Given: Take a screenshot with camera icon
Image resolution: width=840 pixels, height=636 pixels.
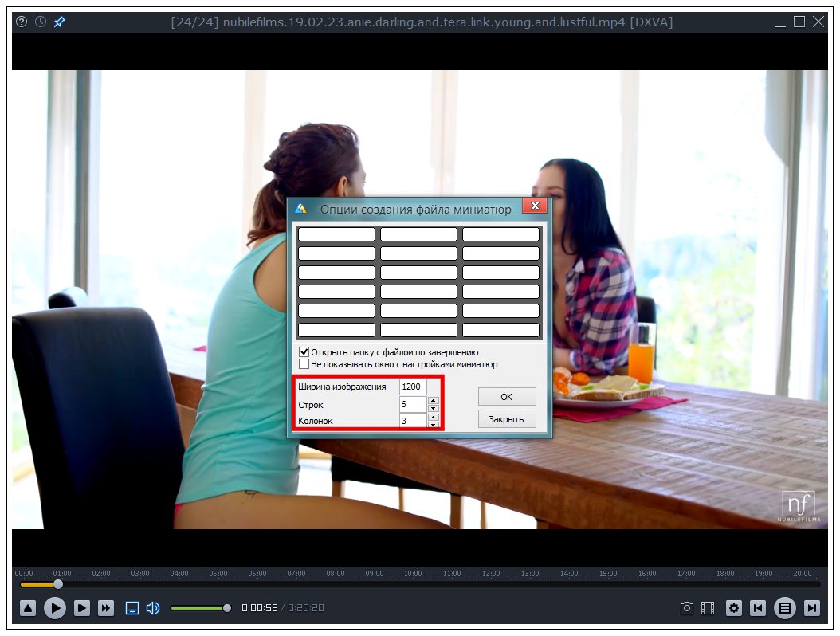Looking at the screenshot, I should pos(687,608).
